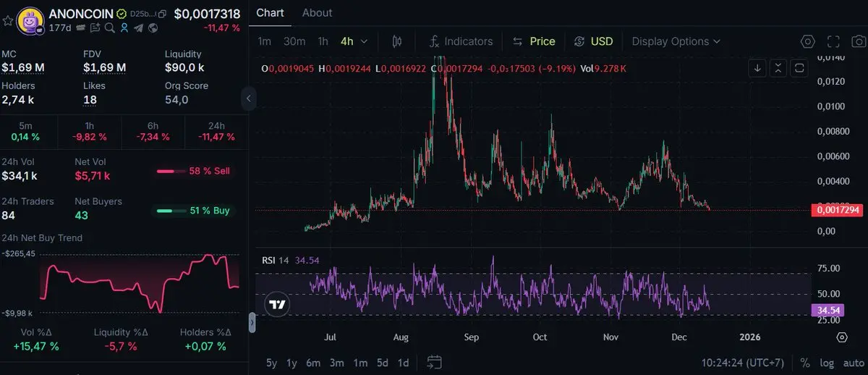This screenshot has width=868, height=375.
Task: Expand the Display Options dropdown
Action: tap(676, 41)
